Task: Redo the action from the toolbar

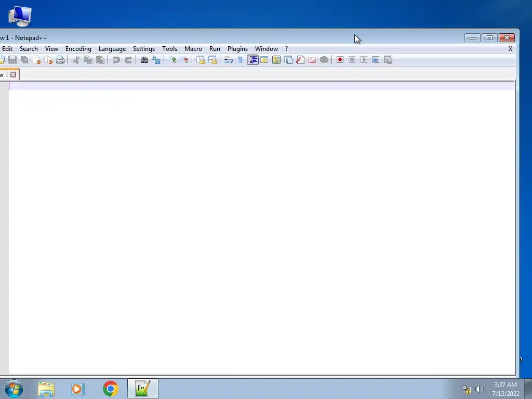Action: pyautogui.click(x=128, y=60)
